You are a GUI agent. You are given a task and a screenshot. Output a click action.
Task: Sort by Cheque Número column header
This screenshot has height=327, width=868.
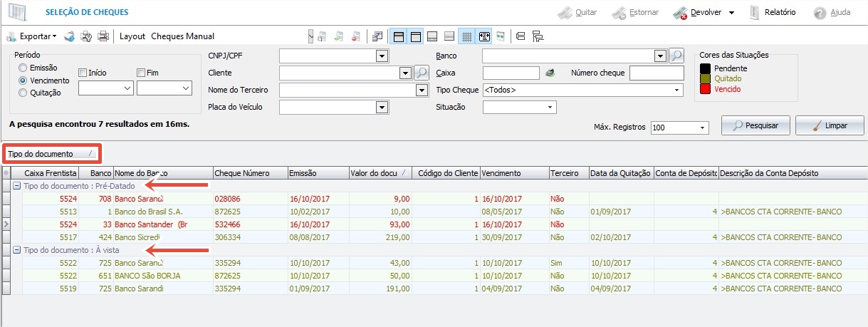(x=249, y=173)
